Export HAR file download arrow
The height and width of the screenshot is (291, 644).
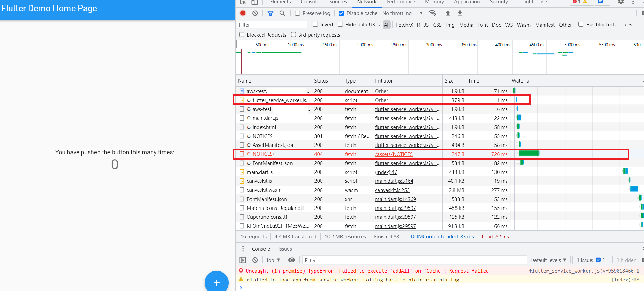pyautogui.click(x=460, y=13)
